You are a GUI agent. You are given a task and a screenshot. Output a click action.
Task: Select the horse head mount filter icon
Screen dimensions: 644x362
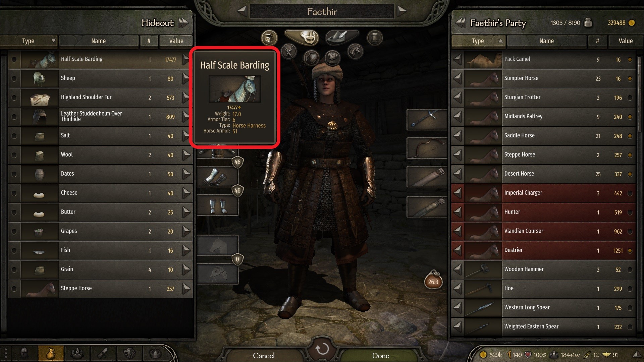click(x=355, y=52)
